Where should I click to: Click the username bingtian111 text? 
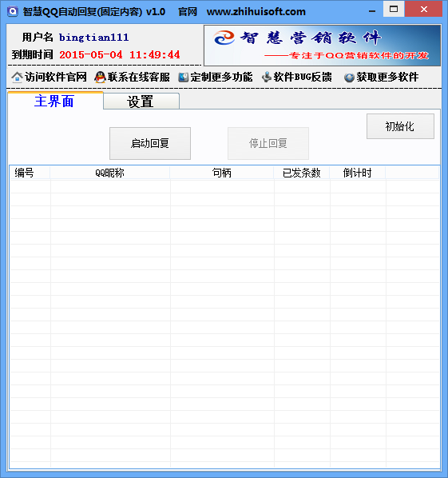pos(93,38)
